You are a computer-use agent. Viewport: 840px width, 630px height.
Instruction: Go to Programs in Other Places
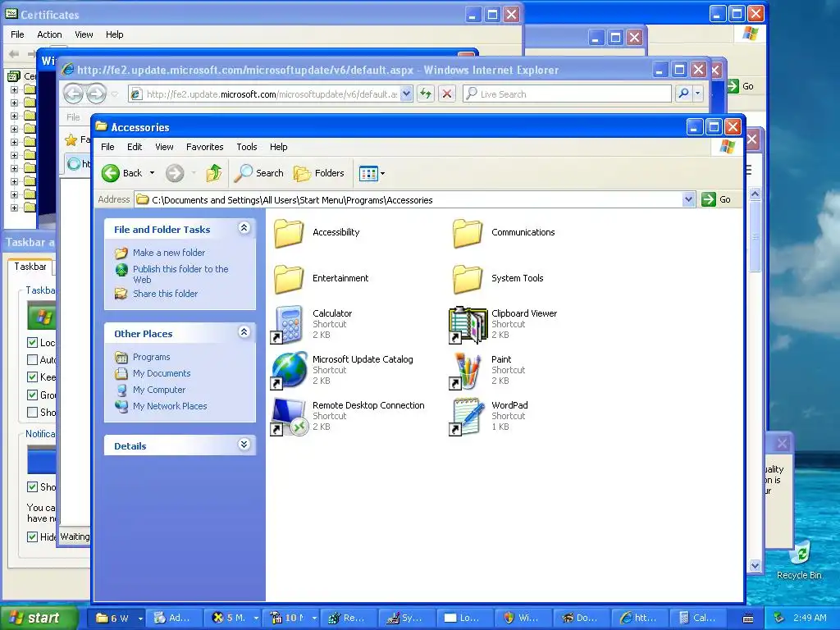tap(152, 357)
